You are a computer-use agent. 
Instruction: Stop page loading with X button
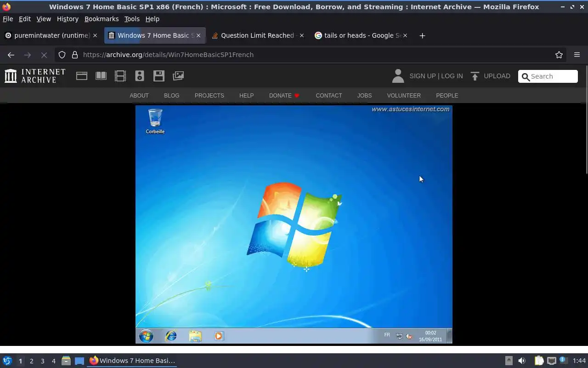click(44, 55)
